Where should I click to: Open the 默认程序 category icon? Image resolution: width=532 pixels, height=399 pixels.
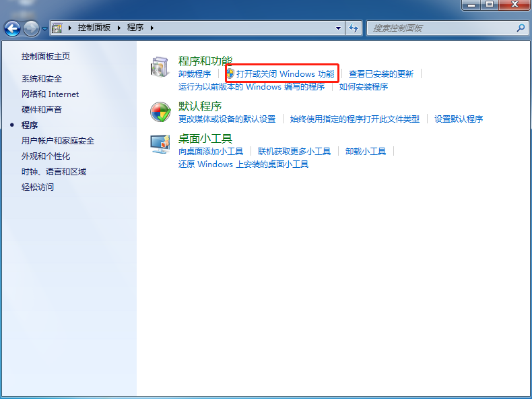coord(160,112)
